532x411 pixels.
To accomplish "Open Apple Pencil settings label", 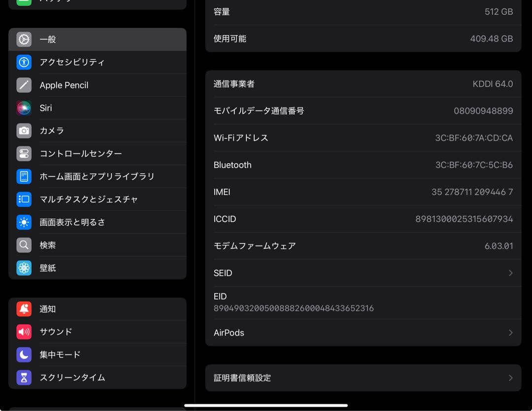I will click(64, 85).
